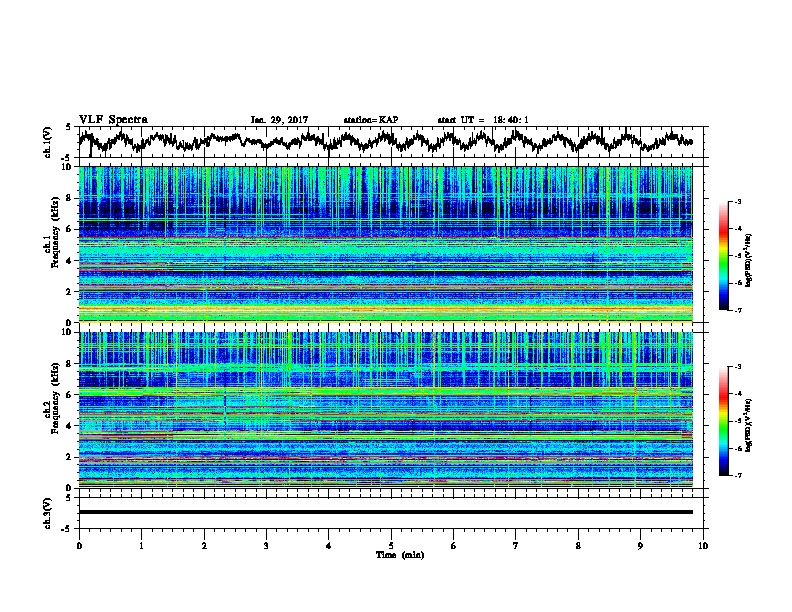792x612 pixels.
Task: Click the time axis tick label "1"
Action: (141, 546)
